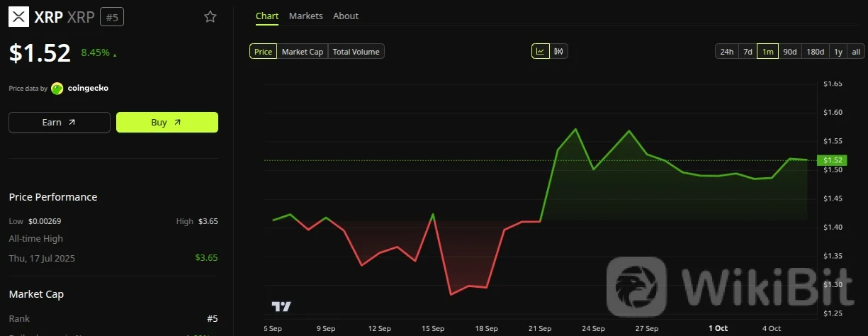The image size is (868, 336).
Task: Click the $1.40 price axis label
Action: [833, 228]
